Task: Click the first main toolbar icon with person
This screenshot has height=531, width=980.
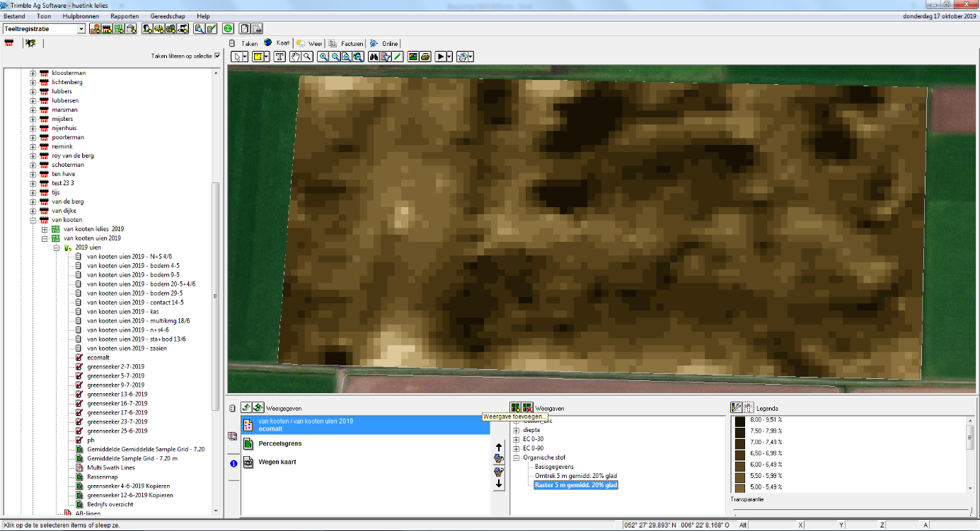Action: (95, 28)
